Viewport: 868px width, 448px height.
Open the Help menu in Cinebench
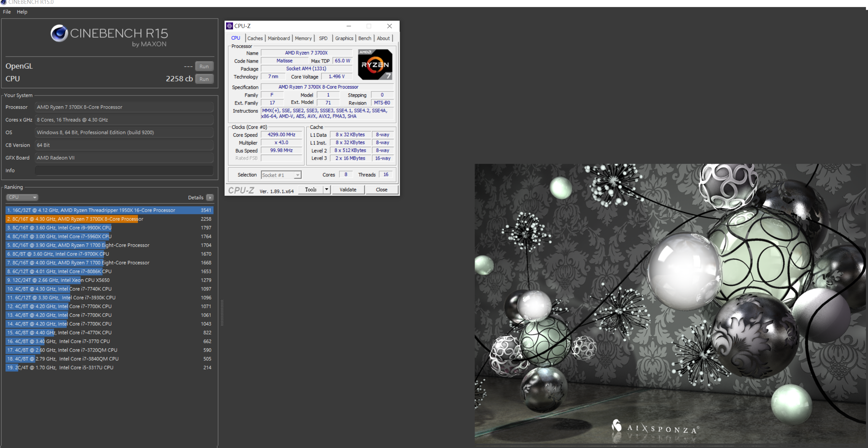coord(22,12)
